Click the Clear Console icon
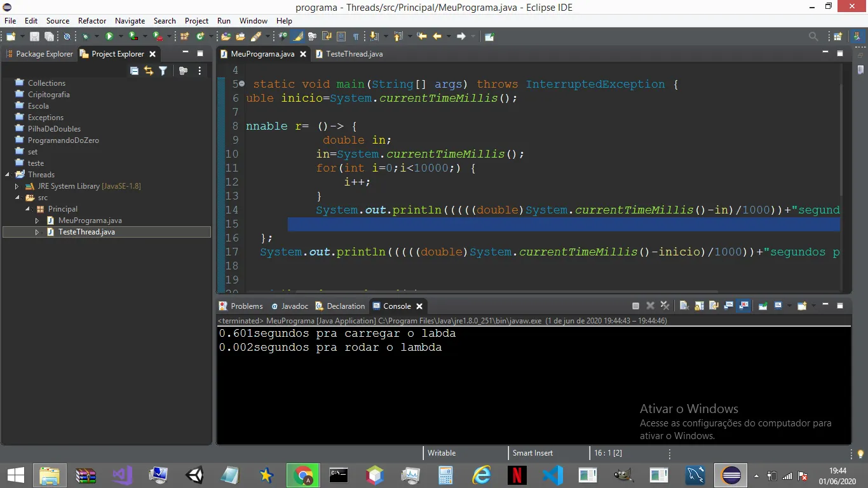This screenshot has height=488, width=868. pos(684,306)
